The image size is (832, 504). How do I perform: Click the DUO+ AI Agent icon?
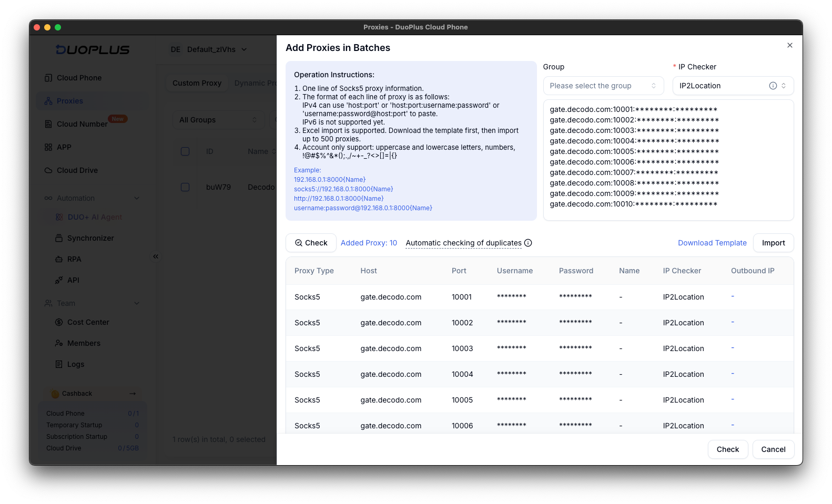(x=59, y=217)
